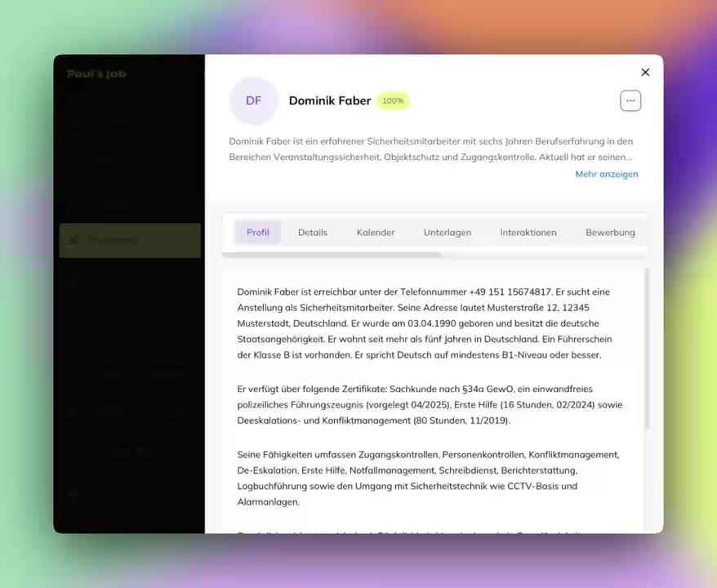Open the Unterlagen tab
Screen dimensions: 717x588
click(447, 232)
